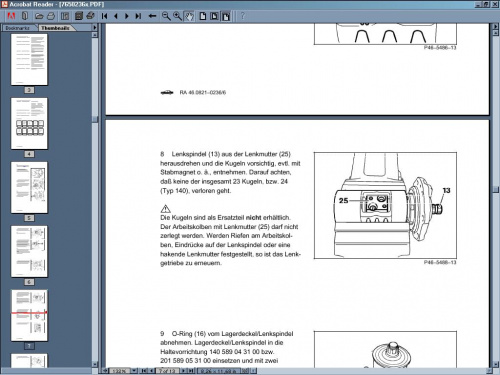Switch to fit width view mode
Screen dimensions: 500x375
(x=226, y=16)
